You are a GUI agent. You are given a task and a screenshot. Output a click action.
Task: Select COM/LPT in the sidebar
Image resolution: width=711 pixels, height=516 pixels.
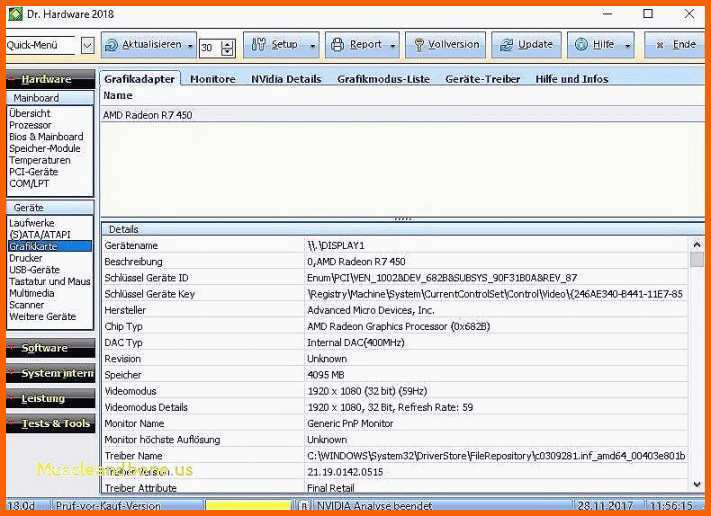tap(29, 184)
